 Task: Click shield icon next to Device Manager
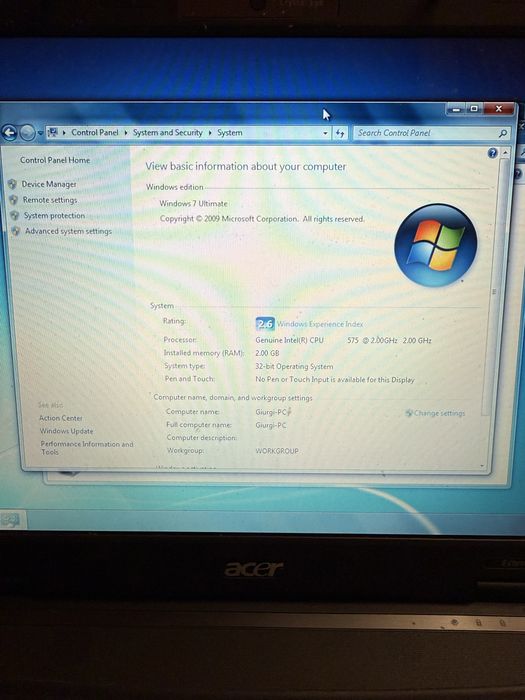[x=12, y=184]
